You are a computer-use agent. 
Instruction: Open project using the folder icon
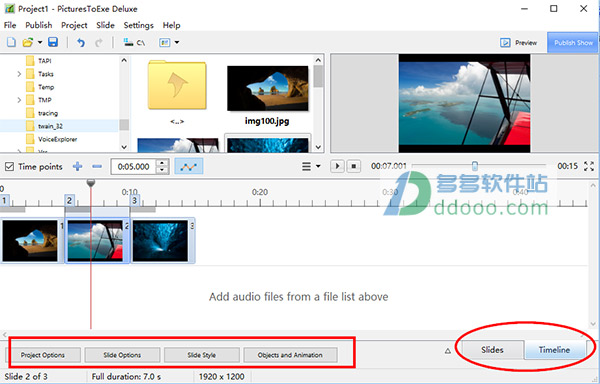tap(28, 42)
